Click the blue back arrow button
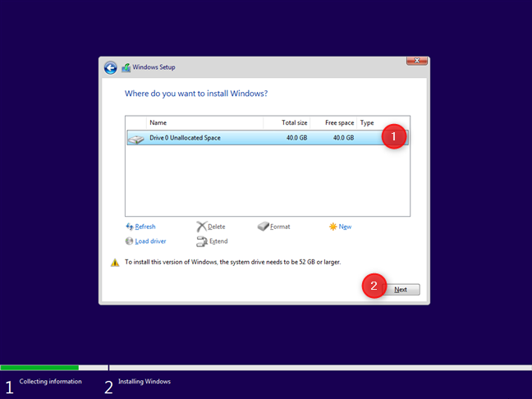The image size is (532, 399). pyautogui.click(x=110, y=68)
